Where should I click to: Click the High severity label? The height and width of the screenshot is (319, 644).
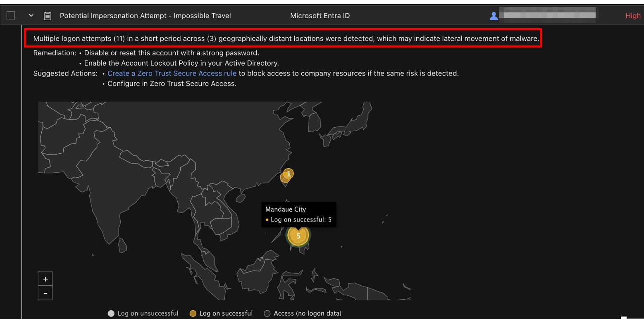[x=632, y=16]
